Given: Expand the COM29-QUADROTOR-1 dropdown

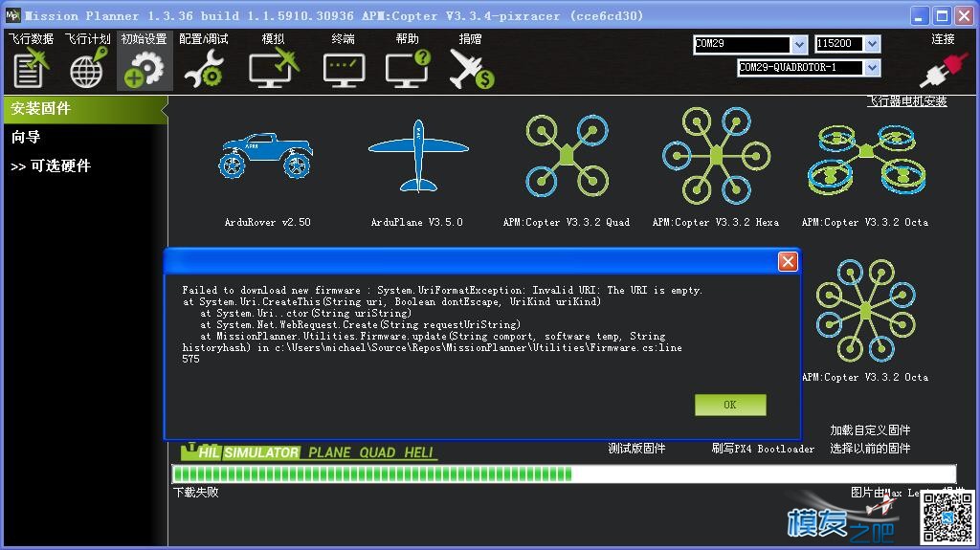Looking at the screenshot, I should tap(873, 68).
